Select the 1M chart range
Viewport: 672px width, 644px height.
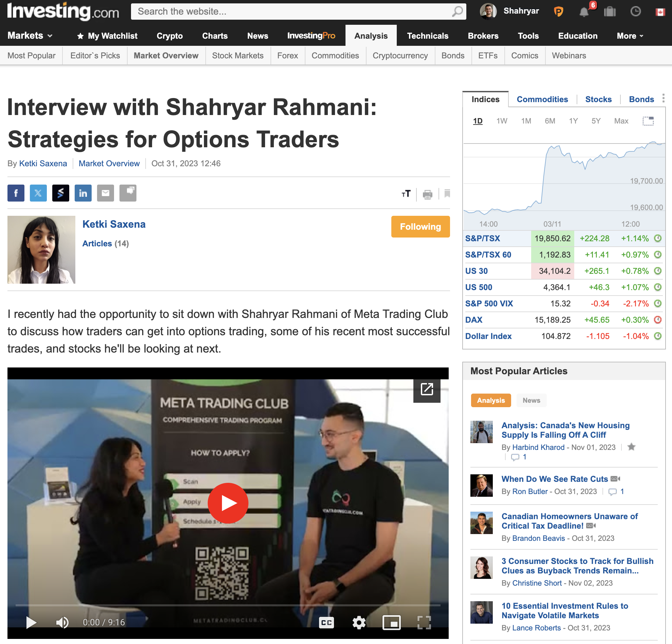click(x=526, y=121)
